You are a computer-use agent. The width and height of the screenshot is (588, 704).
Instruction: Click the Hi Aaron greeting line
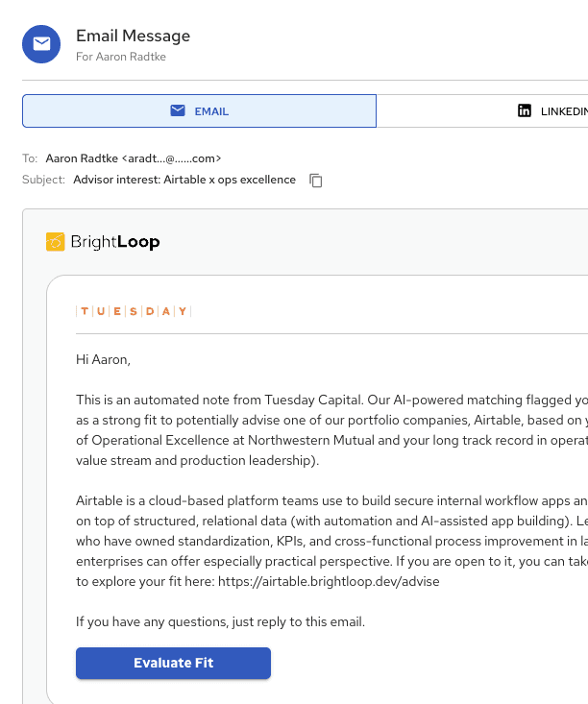point(103,359)
